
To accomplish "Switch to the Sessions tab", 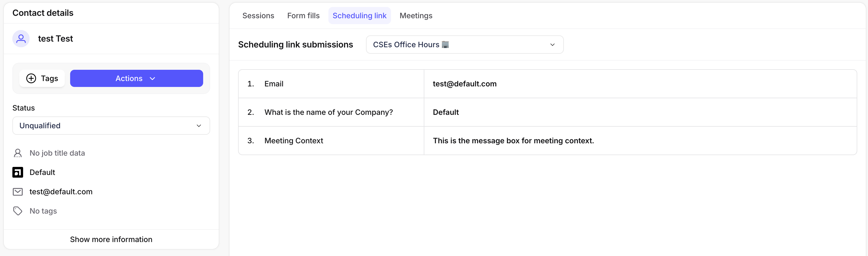I will click(x=258, y=16).
